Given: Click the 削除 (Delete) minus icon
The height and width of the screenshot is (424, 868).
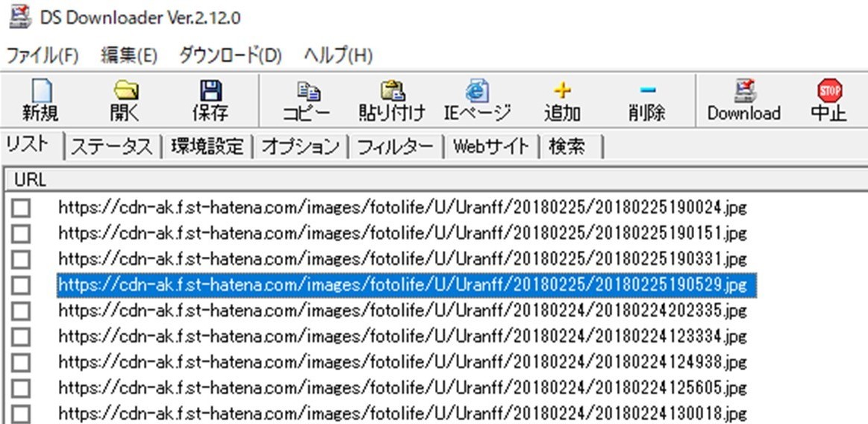Looking at the screenshot, I should click(x=647, y=90).
